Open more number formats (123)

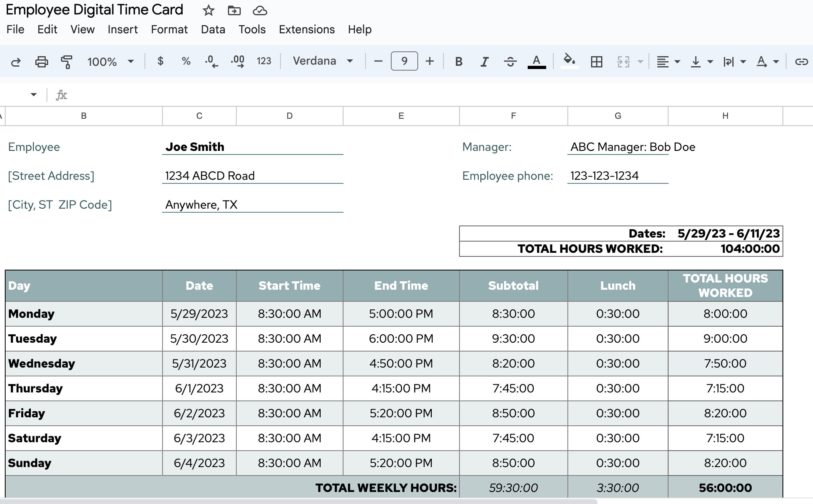pyautogui.click(x=264, y=61)
